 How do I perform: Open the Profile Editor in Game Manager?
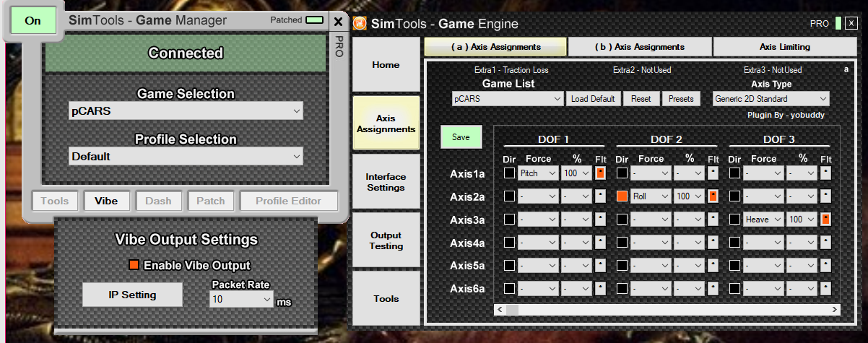[x=289, y=201]
